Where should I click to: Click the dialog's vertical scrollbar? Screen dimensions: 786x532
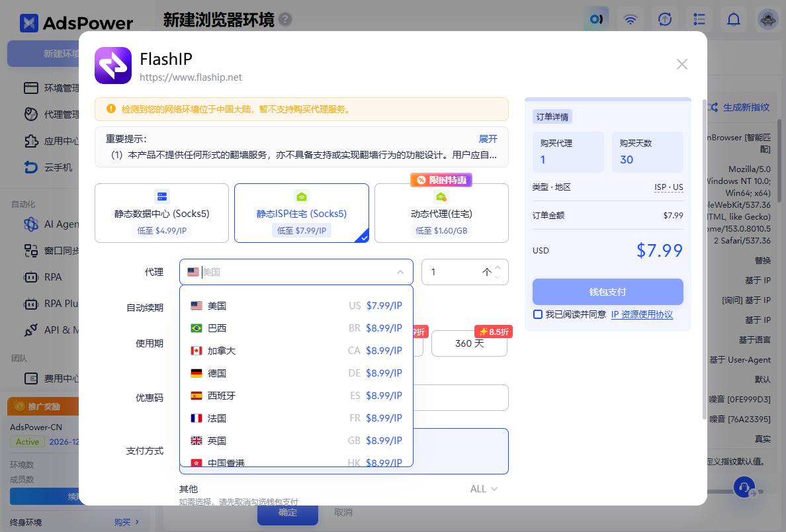705,261
